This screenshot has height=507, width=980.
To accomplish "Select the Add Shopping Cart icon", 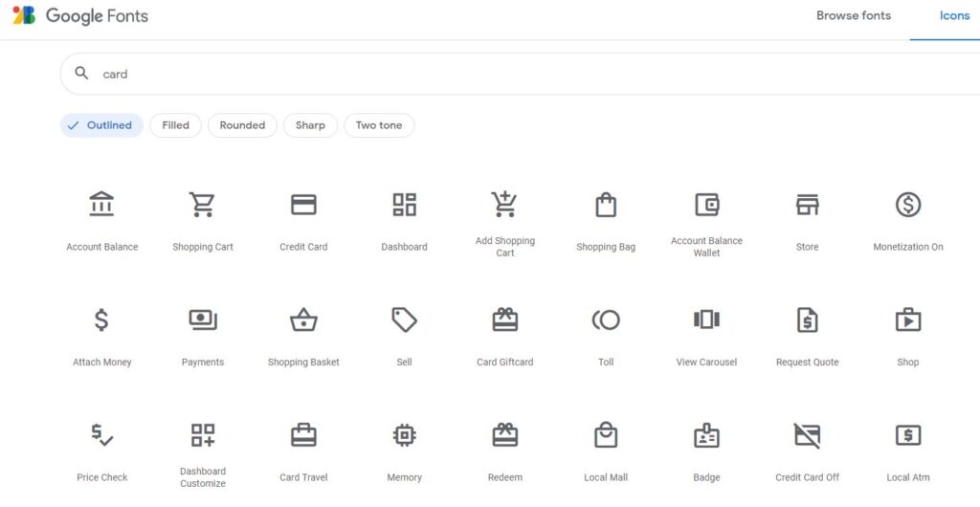I will tap(504, 204).
